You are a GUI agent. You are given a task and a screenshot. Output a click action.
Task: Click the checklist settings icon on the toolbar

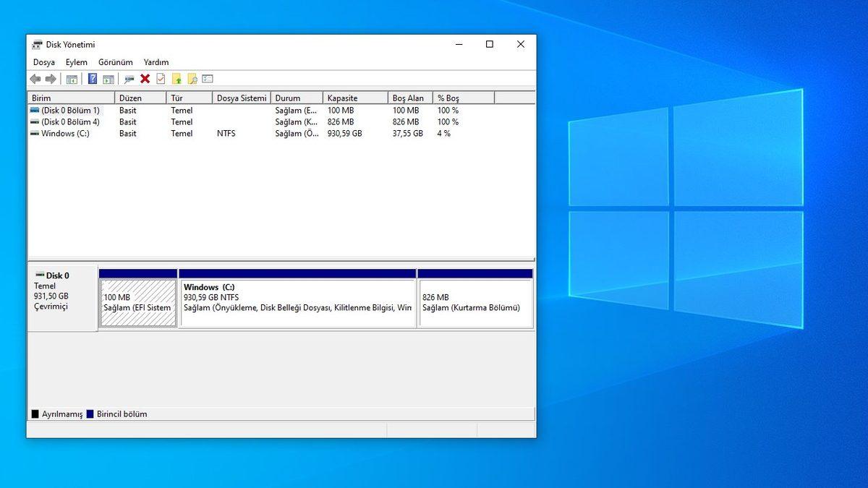[x=207, y=79]
